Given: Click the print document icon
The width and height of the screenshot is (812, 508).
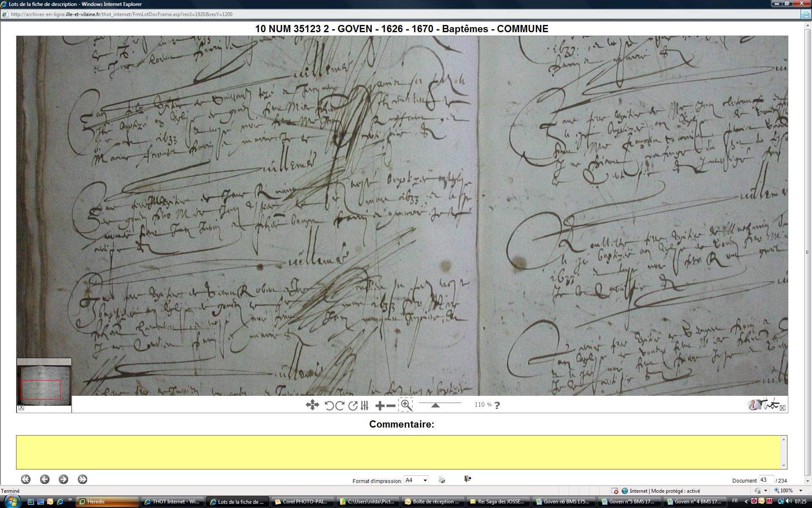Looking at the screenshot, I should coord(442,480).
